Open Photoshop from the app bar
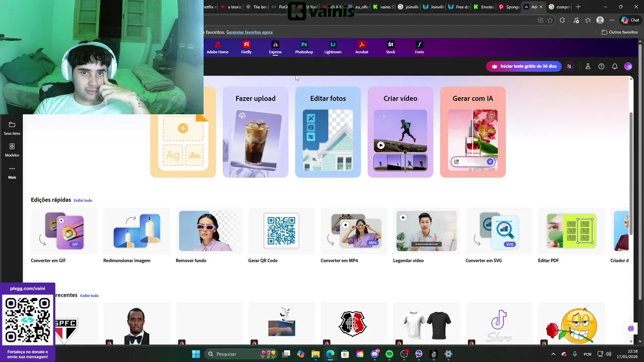The height and width of the screenshot is (362, 644). pyautogui.click(x=304, y=48)
